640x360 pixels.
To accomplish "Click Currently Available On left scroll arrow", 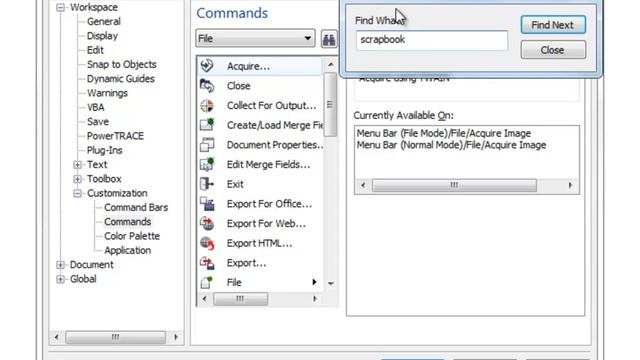I will click(x=363, y=185).
